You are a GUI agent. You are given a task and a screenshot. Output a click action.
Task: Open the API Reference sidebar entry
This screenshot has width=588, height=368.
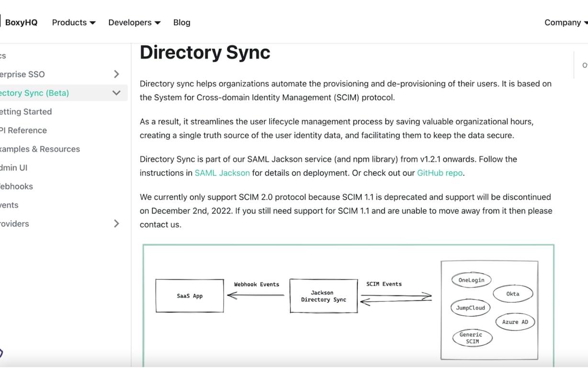(23, 130)
